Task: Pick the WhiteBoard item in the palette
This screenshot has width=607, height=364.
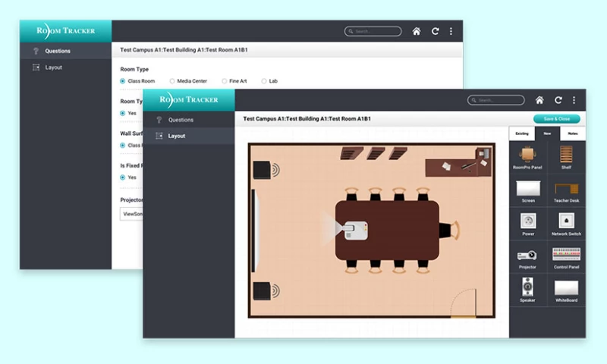Action: pos(566,288)
